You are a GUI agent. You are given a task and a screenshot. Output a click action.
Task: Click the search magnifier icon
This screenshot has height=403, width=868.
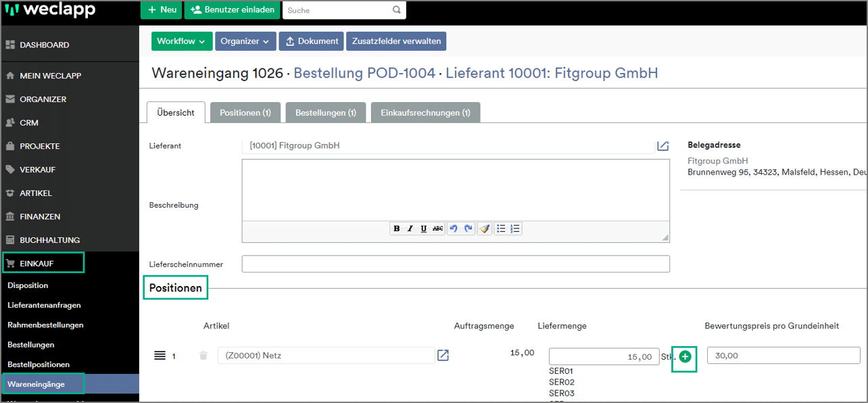coord(397,10)
